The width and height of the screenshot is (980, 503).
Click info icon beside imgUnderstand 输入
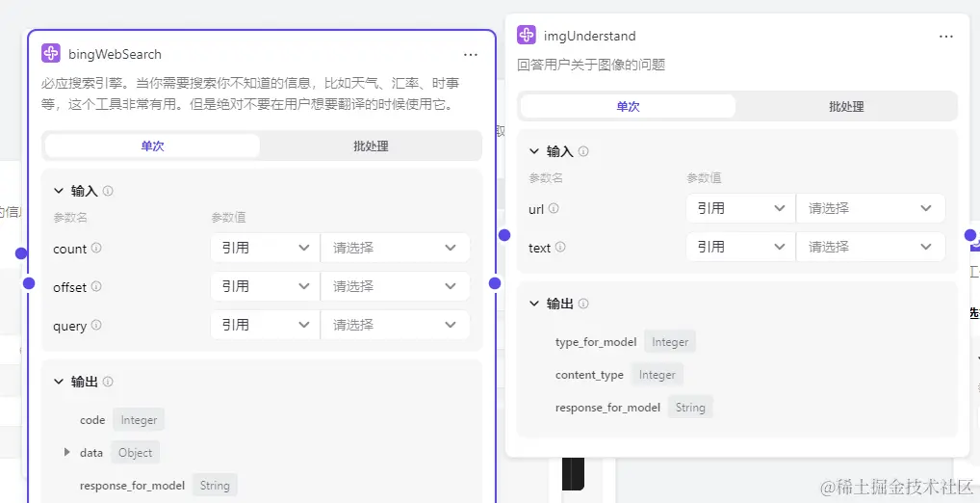pyautogui.click(x=583, y=150)
